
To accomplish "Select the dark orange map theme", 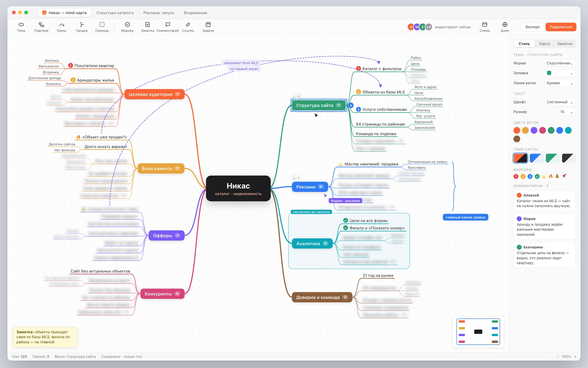I will tap(520, 158).
